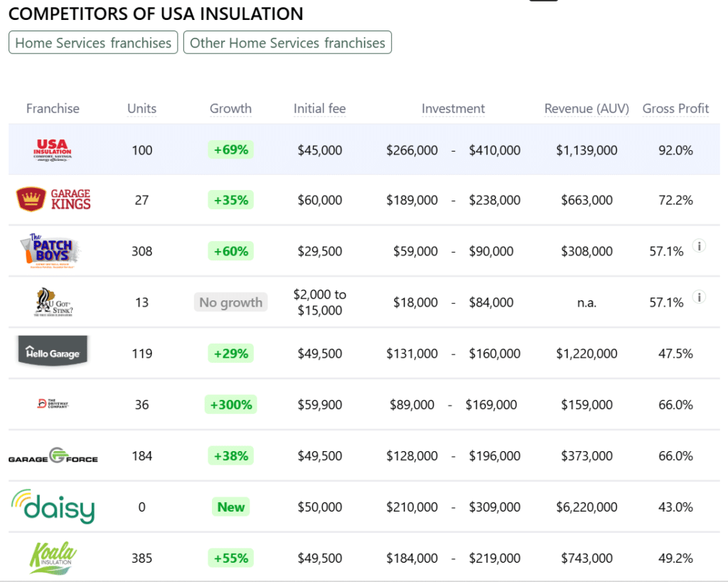Open The Patch Boys franchise logo
The height and width of the screenshot is (582, 728).
50,251
